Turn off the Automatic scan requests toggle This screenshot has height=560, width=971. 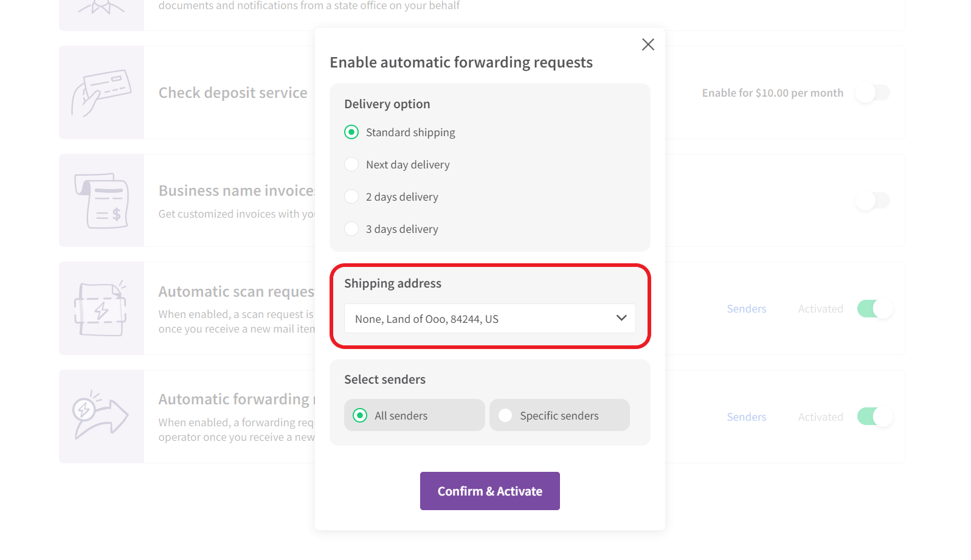tap(875, 308)
